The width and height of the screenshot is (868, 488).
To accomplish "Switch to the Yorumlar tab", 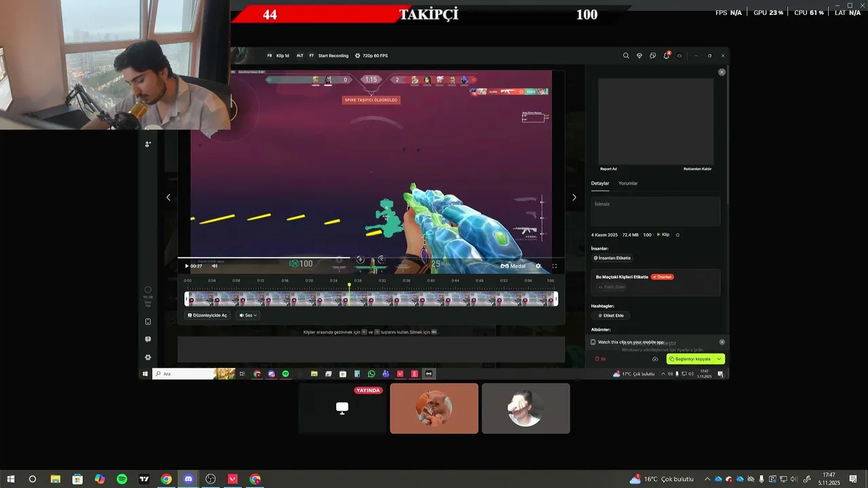I will [x=628, y=183].
